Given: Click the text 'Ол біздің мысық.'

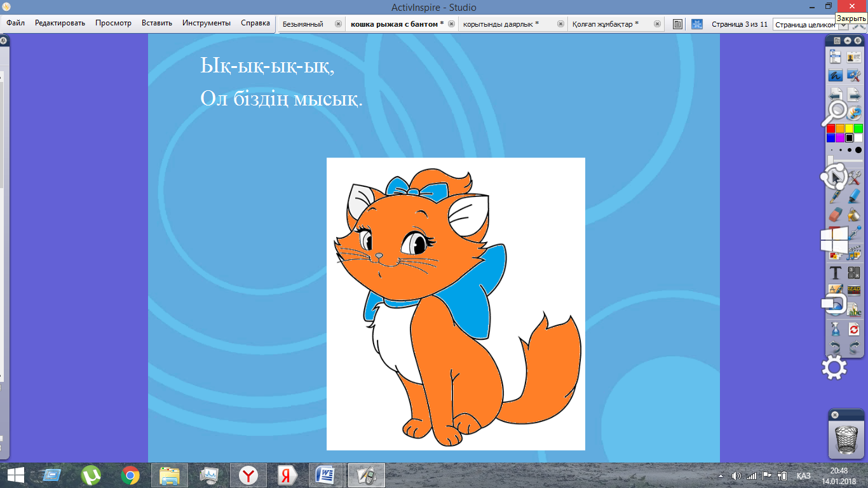Looking at the screenshot, I should (281, 98).
